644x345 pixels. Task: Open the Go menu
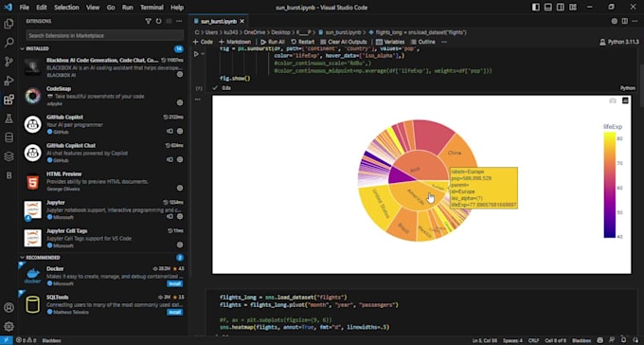pyautogui.click(x=111, y=8)
